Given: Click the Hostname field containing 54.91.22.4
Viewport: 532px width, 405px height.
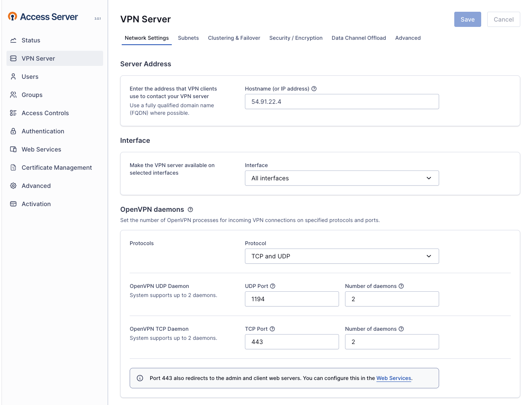Looking at the screenshot, I should (342, 102).
